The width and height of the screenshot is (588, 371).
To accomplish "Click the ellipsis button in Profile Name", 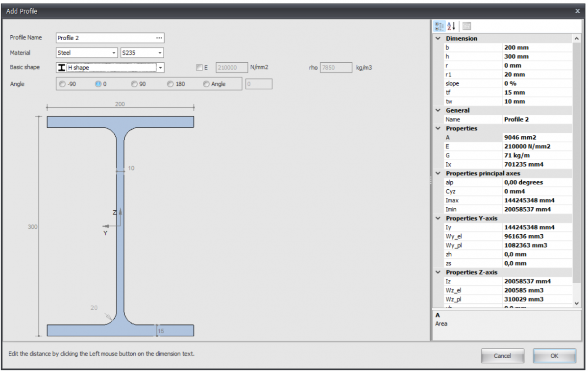I will [x=159, y=38].
